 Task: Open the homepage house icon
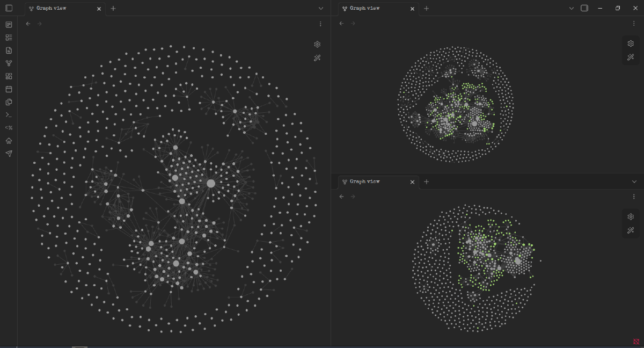[9, 141]
